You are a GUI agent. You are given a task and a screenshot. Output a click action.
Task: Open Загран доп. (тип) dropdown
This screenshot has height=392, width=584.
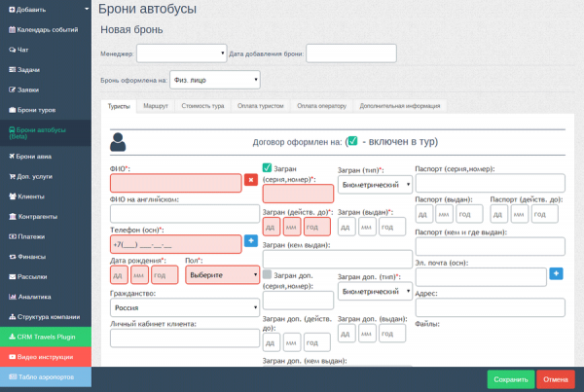(375, 292)
